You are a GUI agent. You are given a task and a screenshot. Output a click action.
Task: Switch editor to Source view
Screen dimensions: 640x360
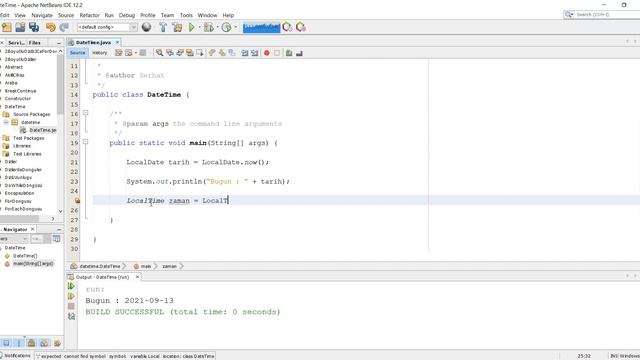(77, 53)
